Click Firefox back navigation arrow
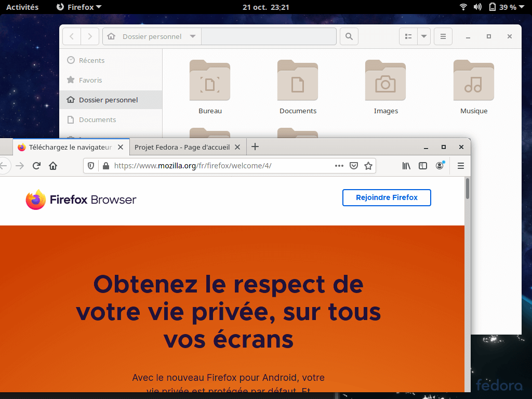The width and height of the screenshot is (532, 399). pos(4,166)
